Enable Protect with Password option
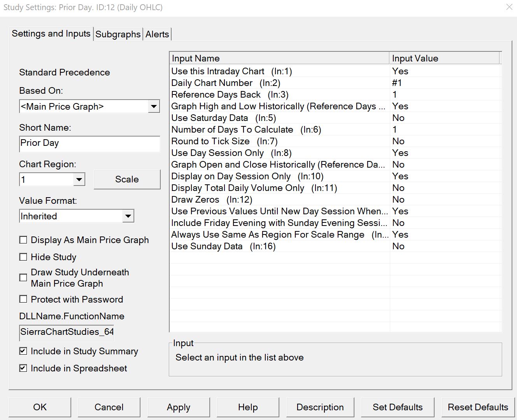 23,299
